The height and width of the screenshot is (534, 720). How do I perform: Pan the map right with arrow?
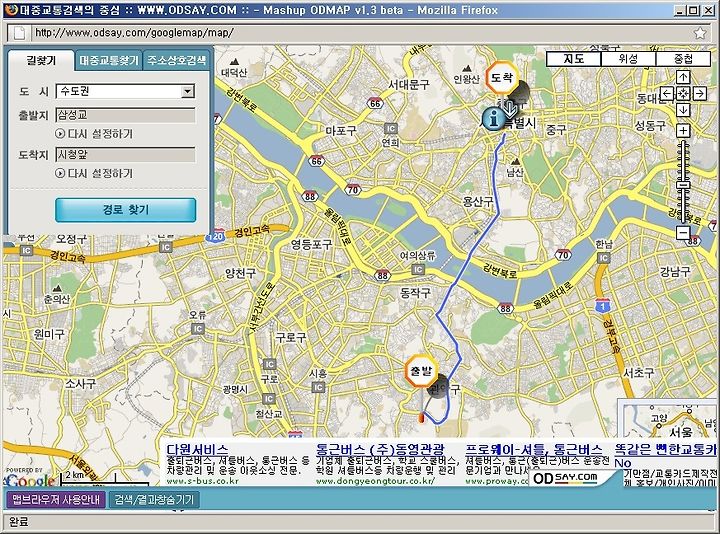click(x=700, y=94)
